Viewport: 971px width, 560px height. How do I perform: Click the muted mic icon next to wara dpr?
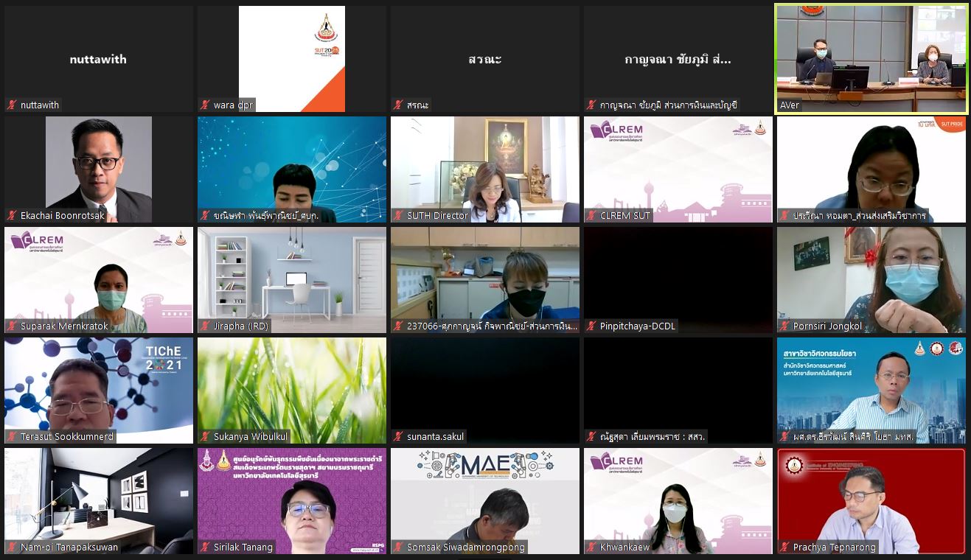pos(205,105)
